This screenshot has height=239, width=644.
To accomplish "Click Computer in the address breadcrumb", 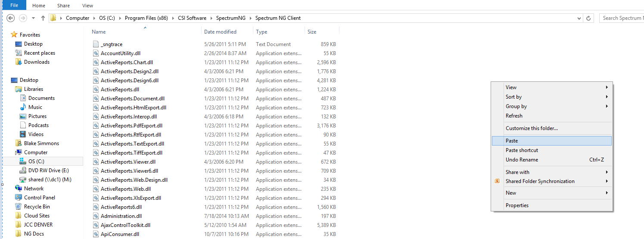I will (78, 18).
